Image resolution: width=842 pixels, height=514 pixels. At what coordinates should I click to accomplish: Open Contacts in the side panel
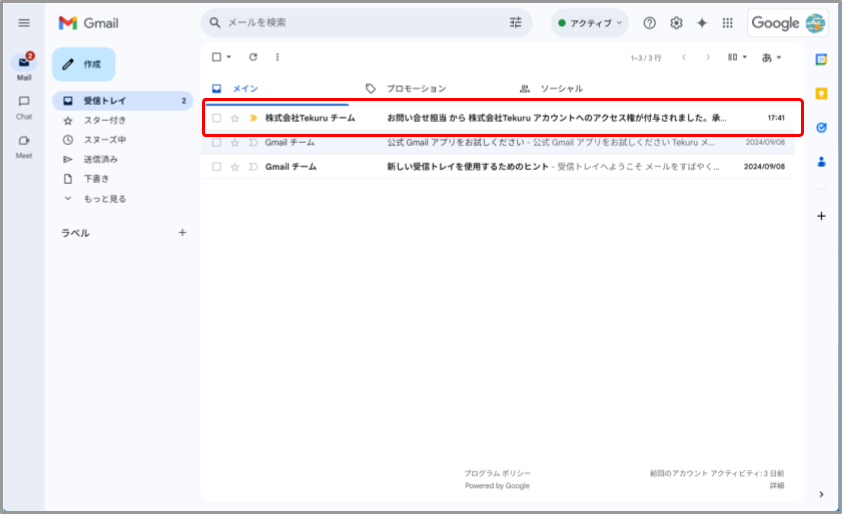click(x=821, y=161)
